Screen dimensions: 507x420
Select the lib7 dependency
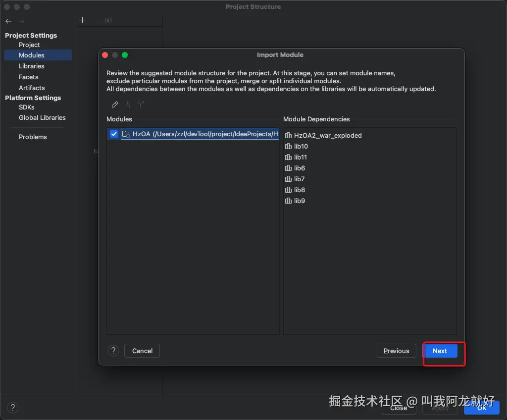tap(300, 179)
